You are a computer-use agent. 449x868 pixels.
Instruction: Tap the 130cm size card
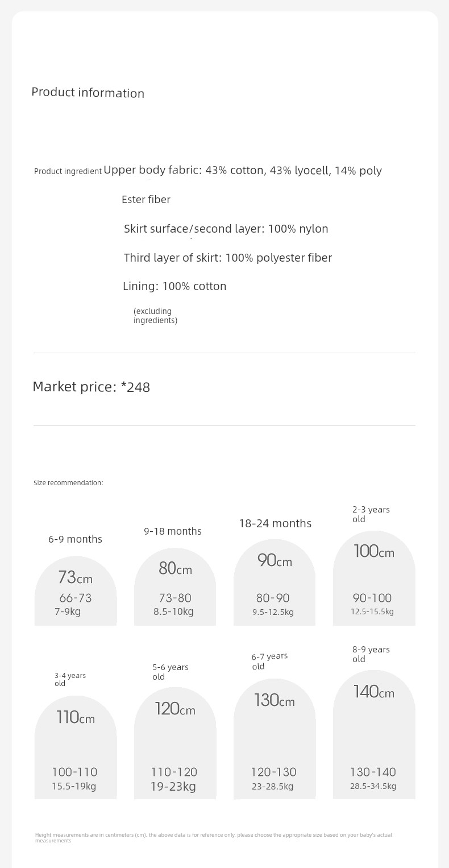pos(275,738)
